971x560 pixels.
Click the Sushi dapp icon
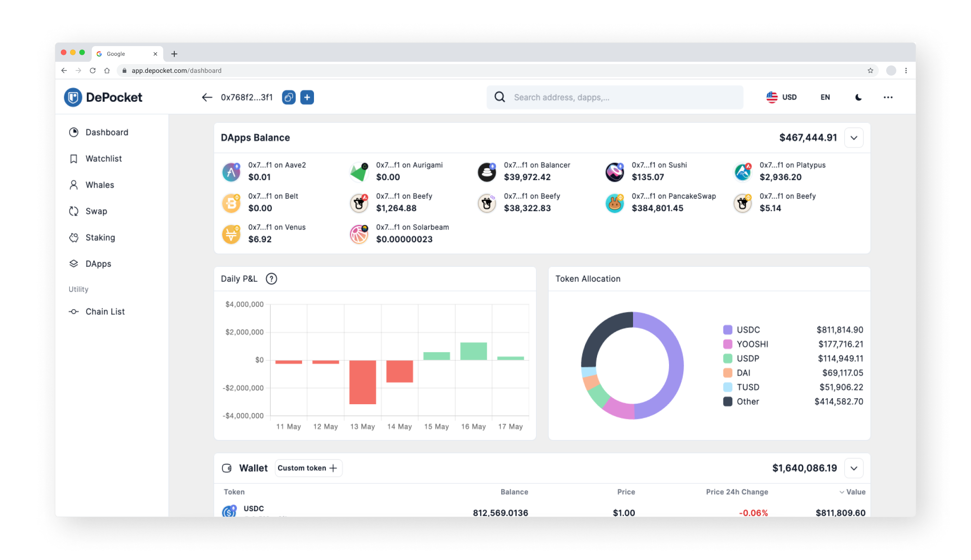pyautogui.click(x=615, y=172)
